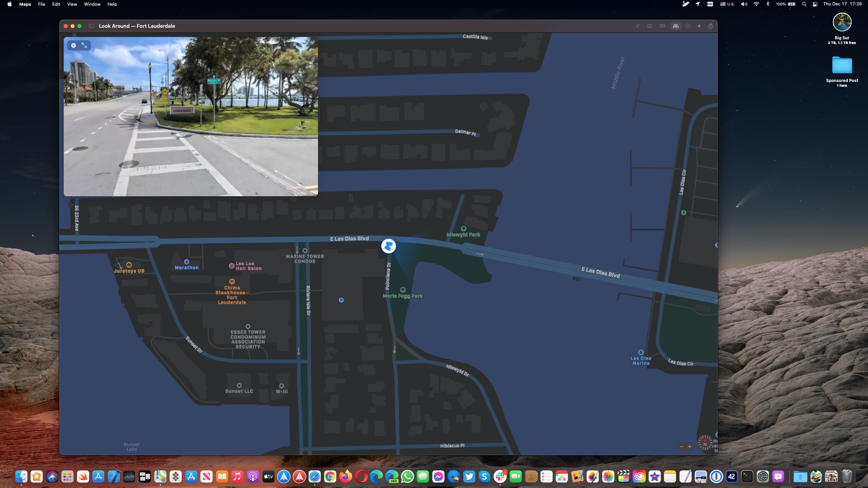Zoom out with the minus button
The image size is (868, 488).
coord(682,447)
